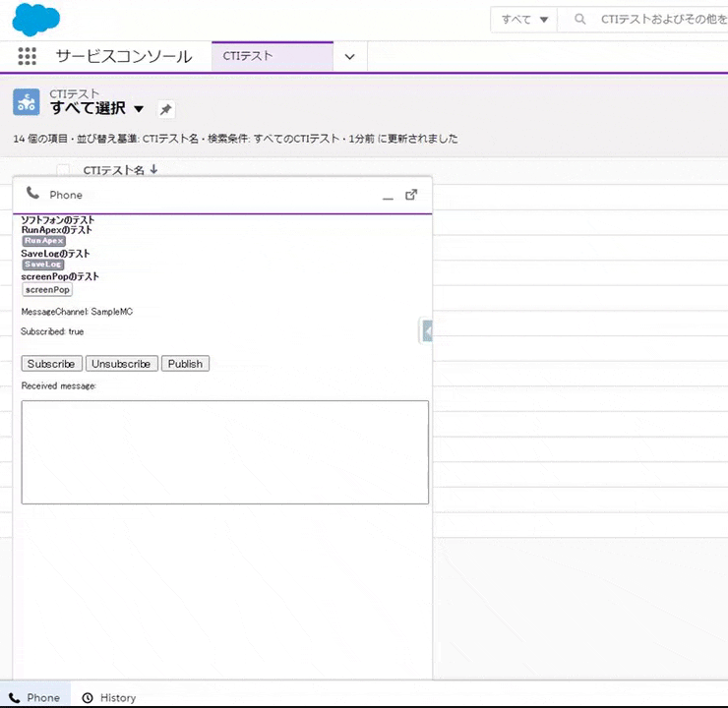Pop out the Phone panel
This screenshot has width=728, height=708.
(411, 195)
